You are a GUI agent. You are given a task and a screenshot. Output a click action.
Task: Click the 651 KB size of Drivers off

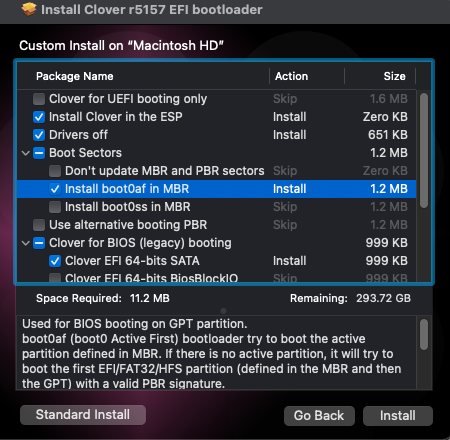click(388, 135)
